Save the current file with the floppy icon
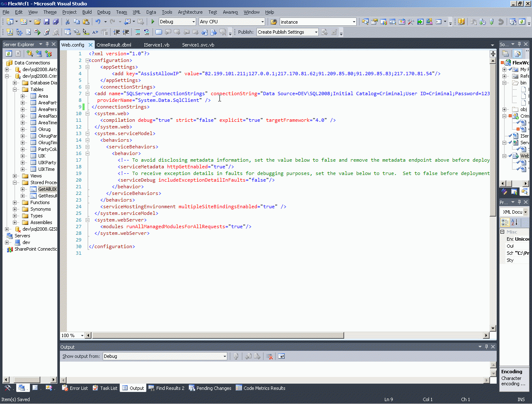This screenshot has width=532, height=404. (47, 22)
